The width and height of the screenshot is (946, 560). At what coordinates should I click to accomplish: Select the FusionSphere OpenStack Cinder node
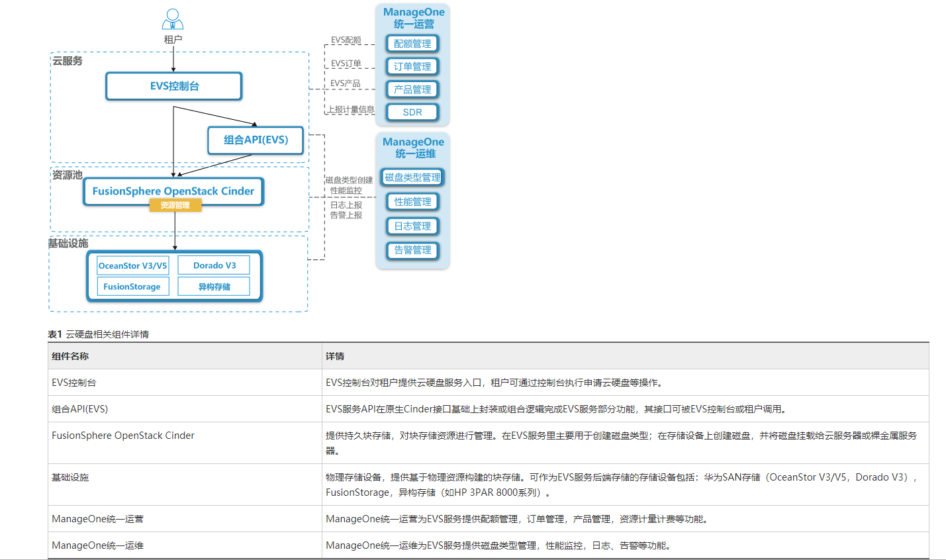click(173, 191)
